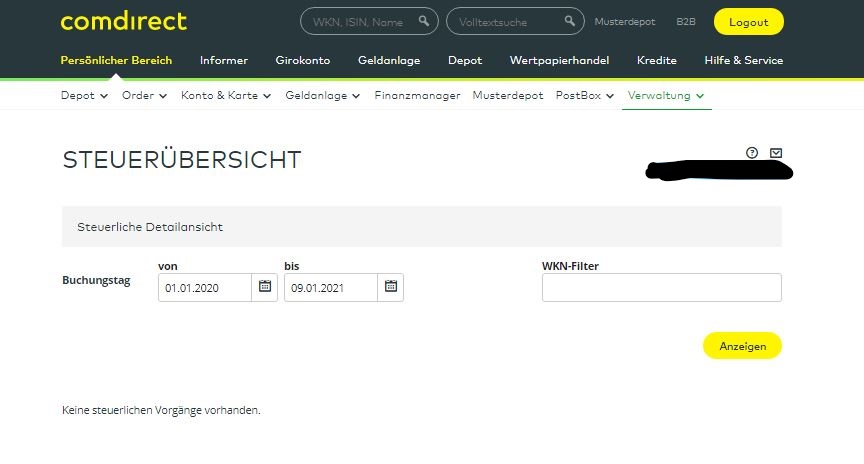The image size is (864, 464).
Task: Open the calendar picker for 'von' date
Action: click(x=265, y=287)
